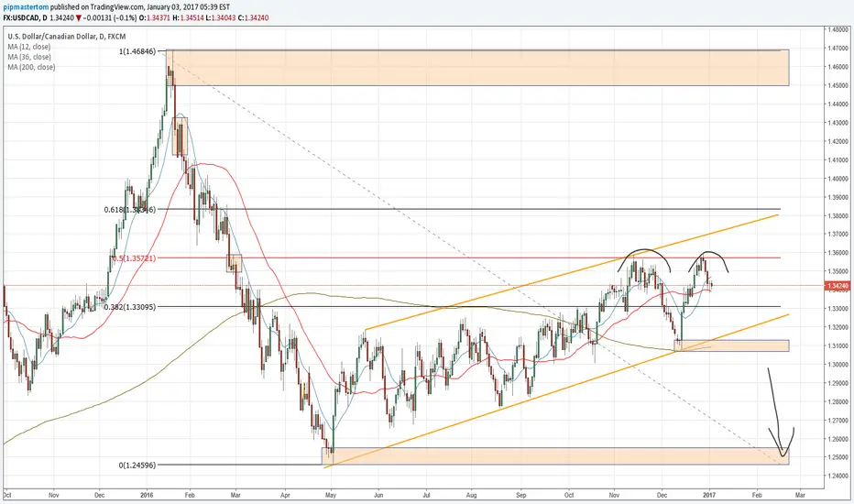Click the open value O:1.34371
The width and height of the screenshot is (854, 504).
click(154, 18)
